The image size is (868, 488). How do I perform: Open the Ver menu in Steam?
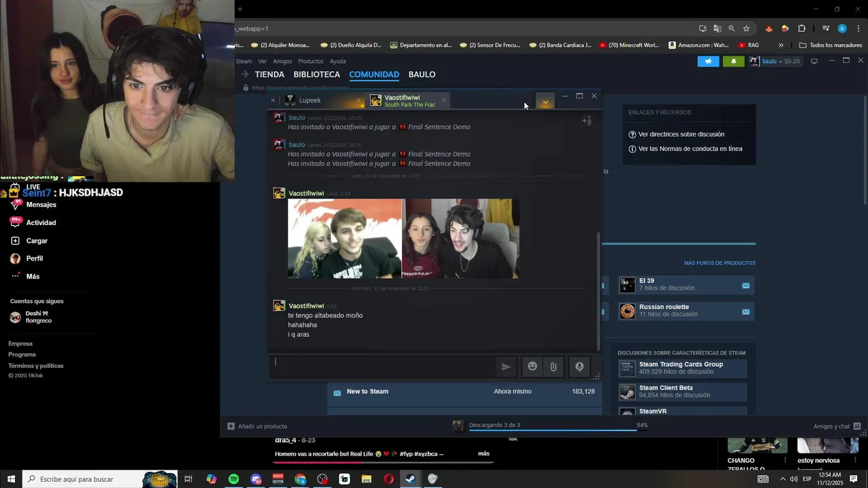[x=262, y=61]
